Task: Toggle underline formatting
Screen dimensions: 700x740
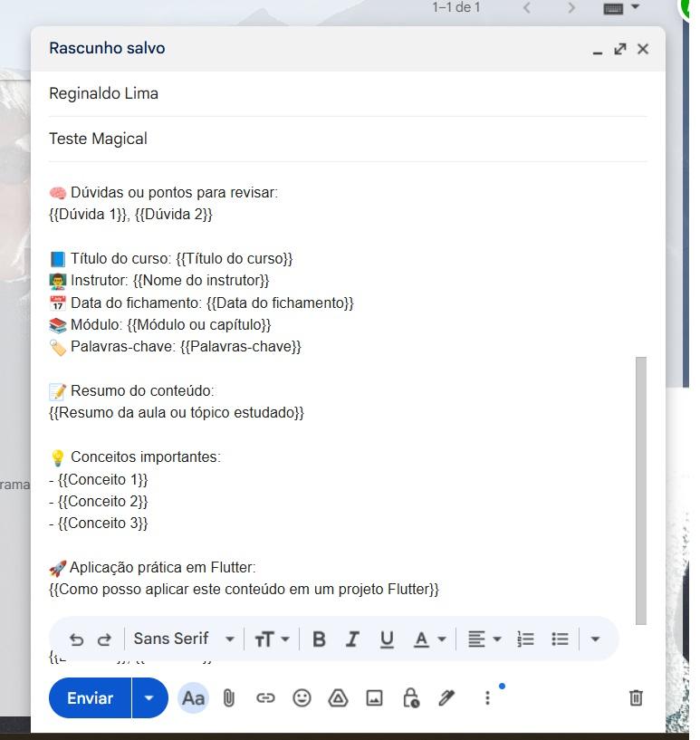Action: point(387,639)
